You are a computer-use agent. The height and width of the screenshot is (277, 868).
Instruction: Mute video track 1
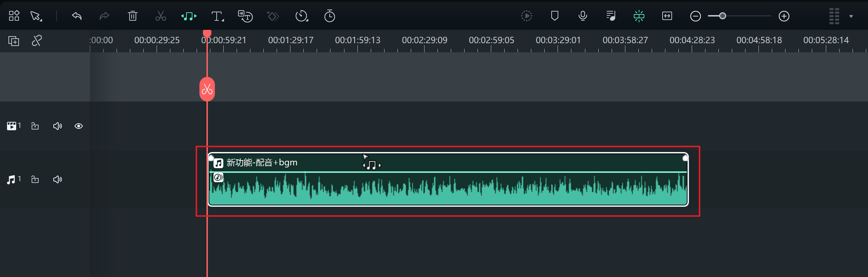(58, 126)
